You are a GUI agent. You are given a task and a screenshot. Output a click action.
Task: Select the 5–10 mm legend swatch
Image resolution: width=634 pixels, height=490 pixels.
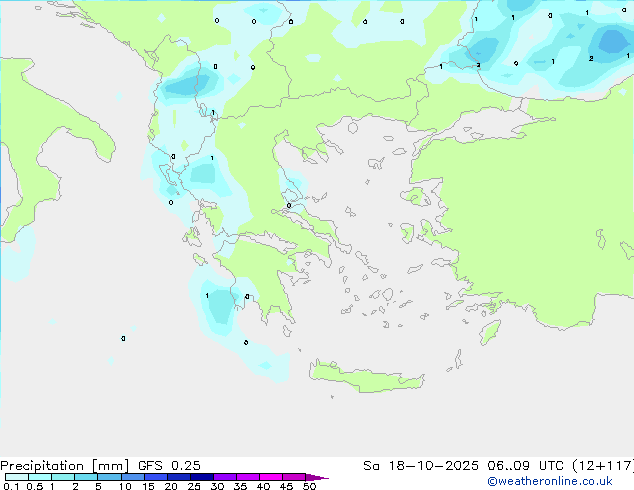(x=109, y=477)
